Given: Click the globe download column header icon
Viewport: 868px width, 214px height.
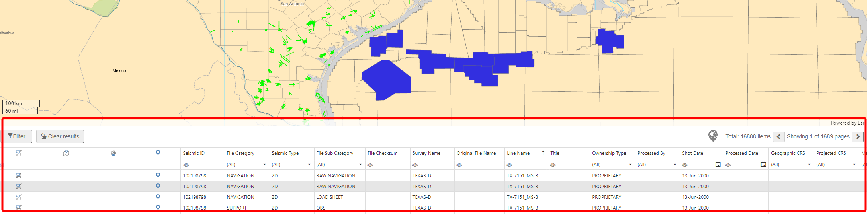Looking at the screenshot, I should tap(113, 153).
